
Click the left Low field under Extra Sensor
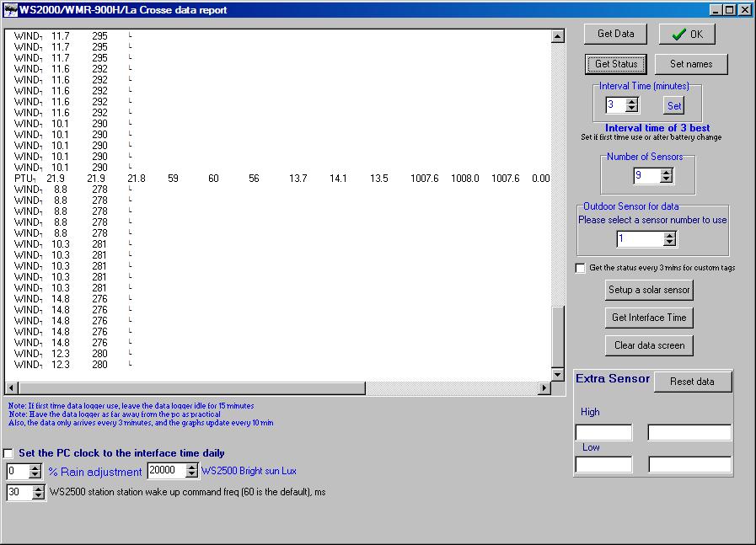[603, 464]
